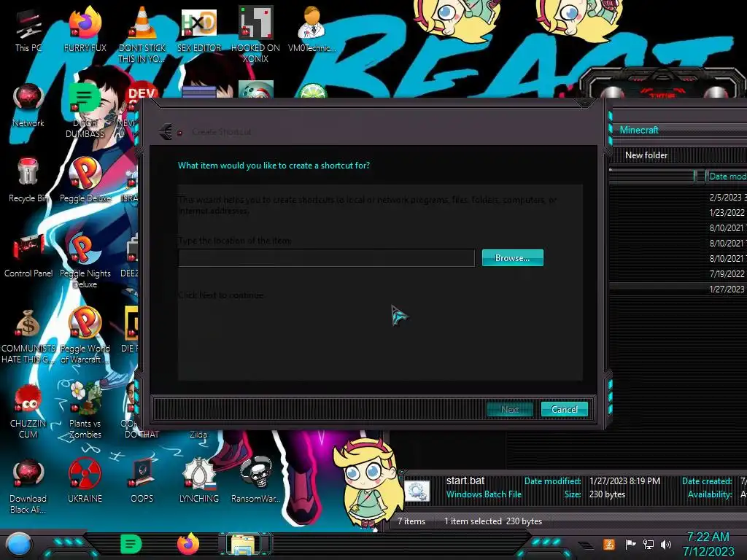
Task: Cancel the Create Shortcut wizard
Action: [x=565, y=409]
